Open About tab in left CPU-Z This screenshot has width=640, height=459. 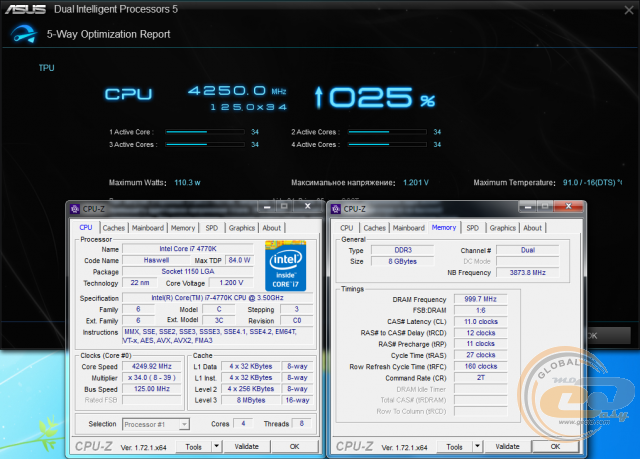(x=271, y=228)
